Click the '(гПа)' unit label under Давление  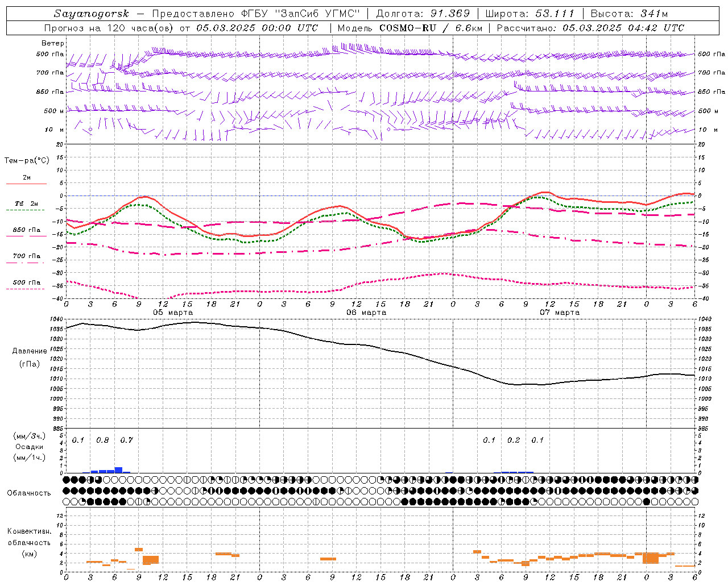click(x=30, y=364)
